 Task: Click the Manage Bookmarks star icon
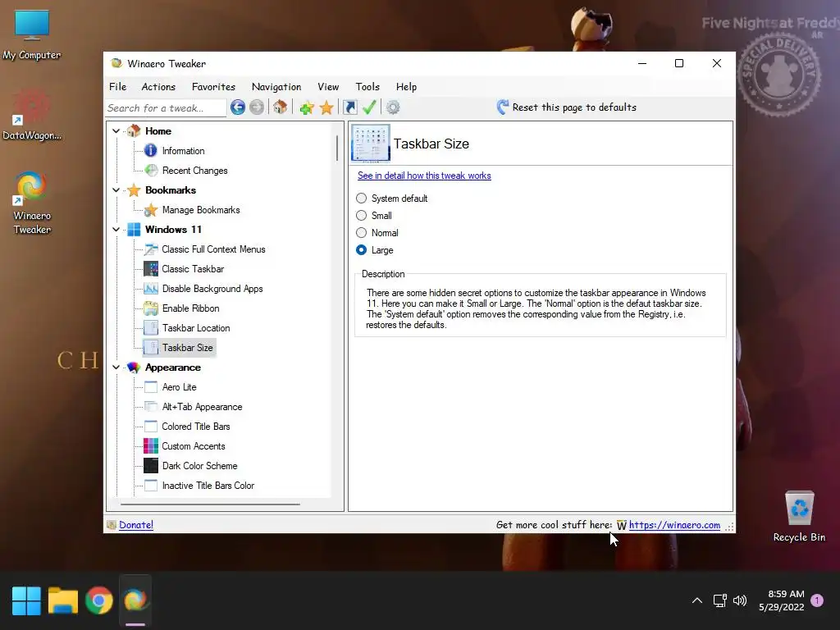pos(151,210)
